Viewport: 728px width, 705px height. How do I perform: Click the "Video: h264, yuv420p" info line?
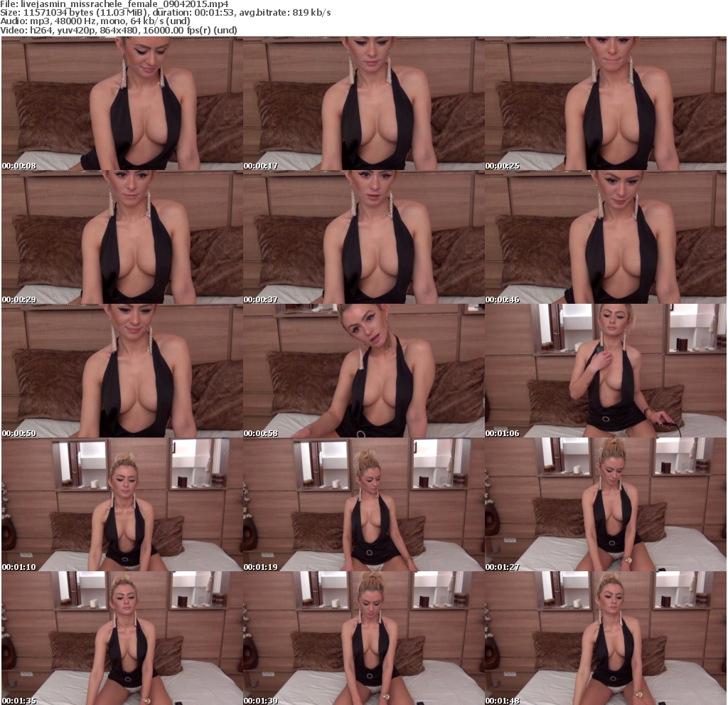click(x=119, y=30)
